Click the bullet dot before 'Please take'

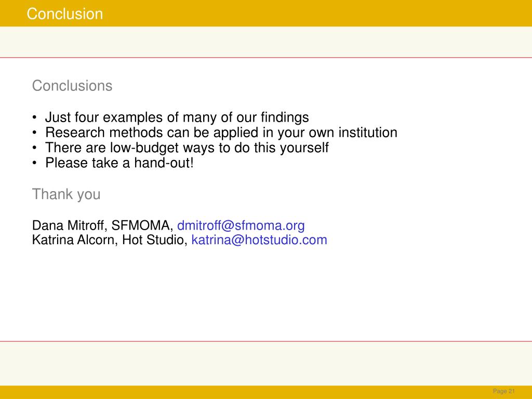click(34, 163)
